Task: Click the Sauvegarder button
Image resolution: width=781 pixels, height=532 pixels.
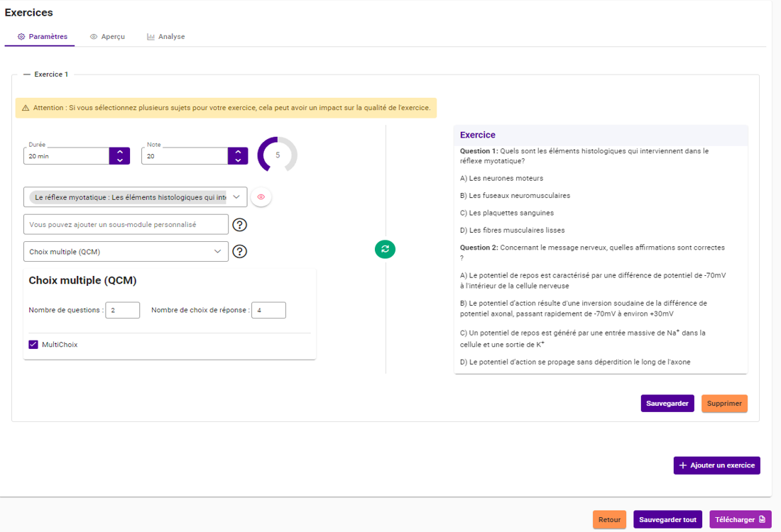Action: [x=667, y=404]
